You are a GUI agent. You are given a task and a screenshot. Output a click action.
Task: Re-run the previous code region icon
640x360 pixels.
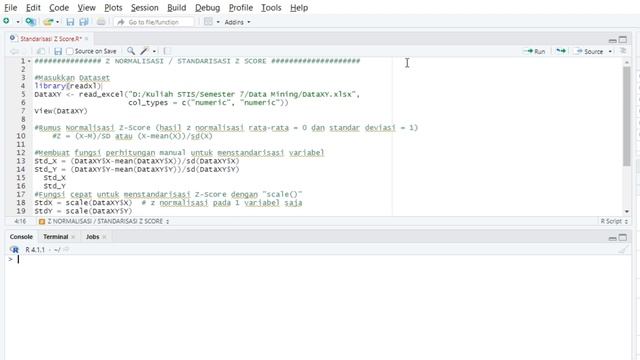click(x=561, y=51)
